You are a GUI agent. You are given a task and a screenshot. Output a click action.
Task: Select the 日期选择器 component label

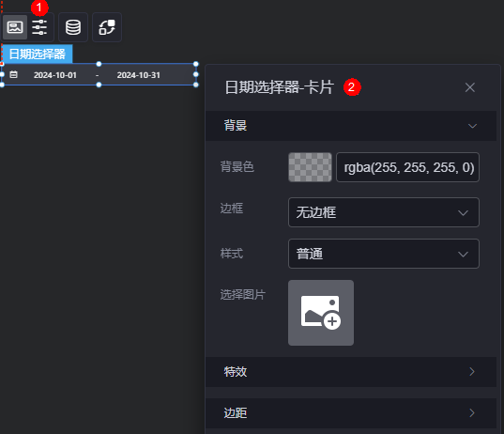[38, 54]
